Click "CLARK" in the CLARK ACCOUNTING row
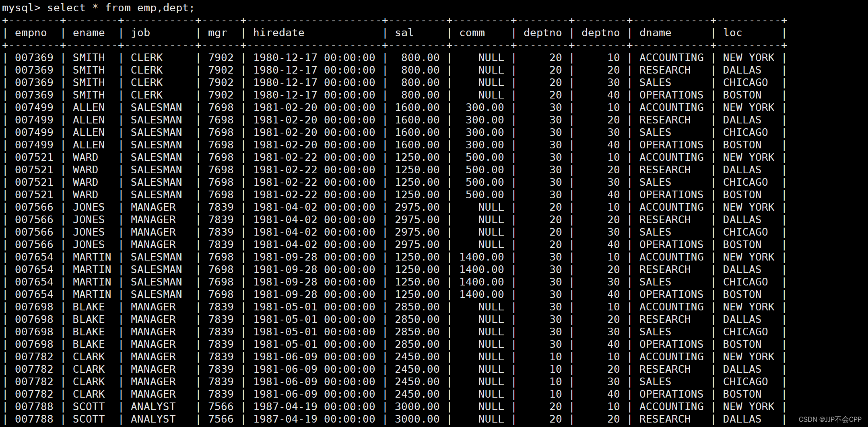The height and width of the screenshot is (427, 868). [x=89, y=357]
